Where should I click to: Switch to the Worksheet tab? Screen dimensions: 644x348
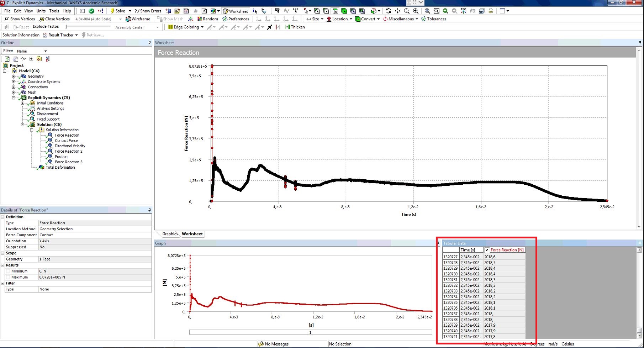[192, 234]
